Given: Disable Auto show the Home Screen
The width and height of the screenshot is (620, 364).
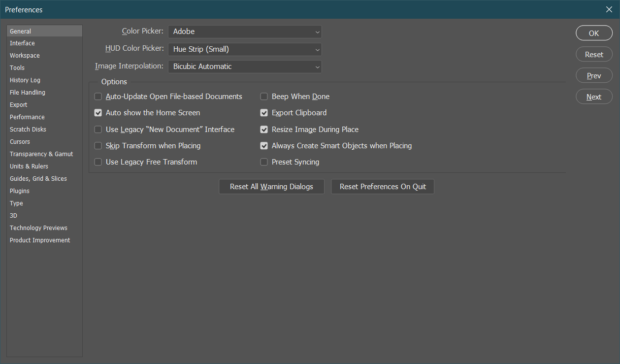Looking at the screenshot, I should pos(98,113).
